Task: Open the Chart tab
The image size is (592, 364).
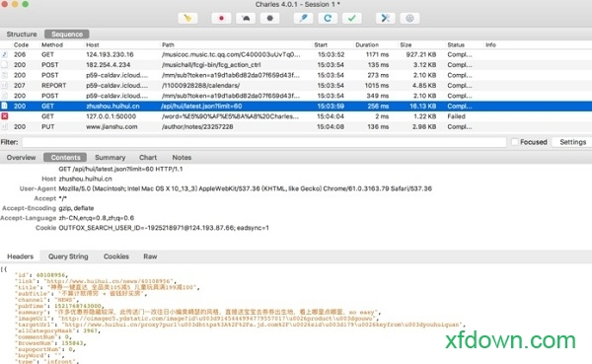Action: tap(148, 158)
